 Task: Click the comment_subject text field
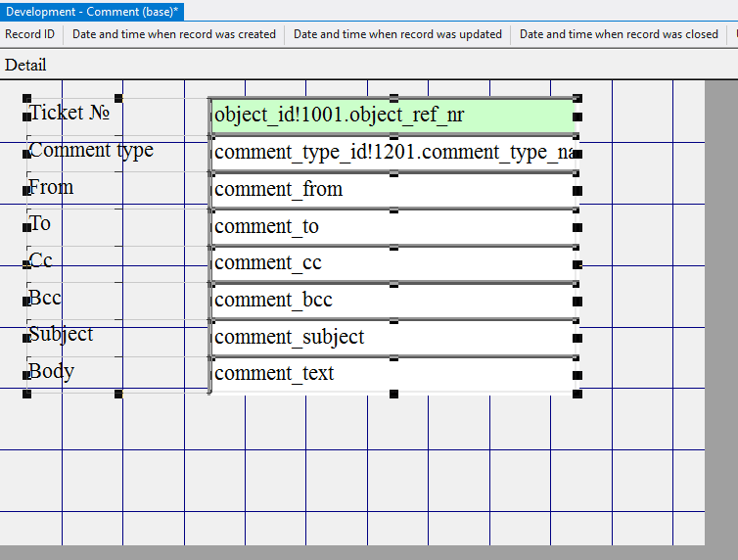[392, 338]
